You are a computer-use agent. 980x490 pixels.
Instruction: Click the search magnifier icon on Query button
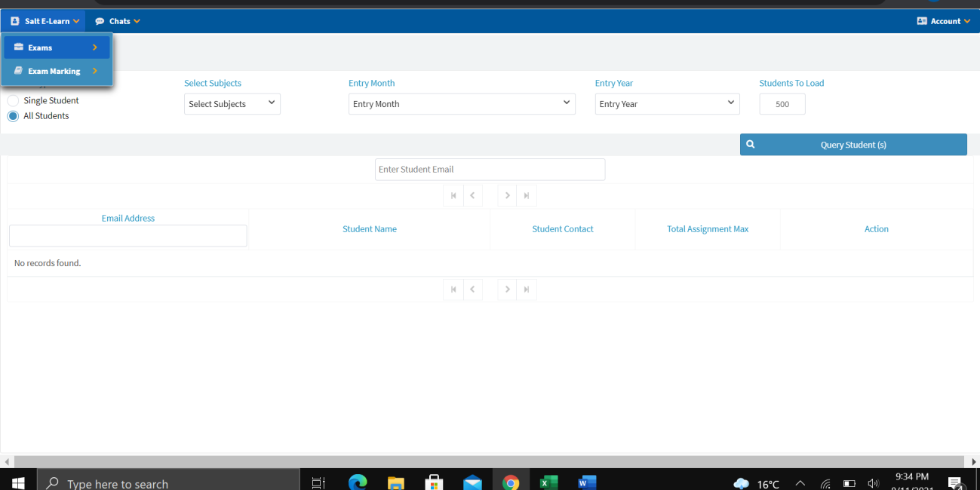click(x=751, y=145)
